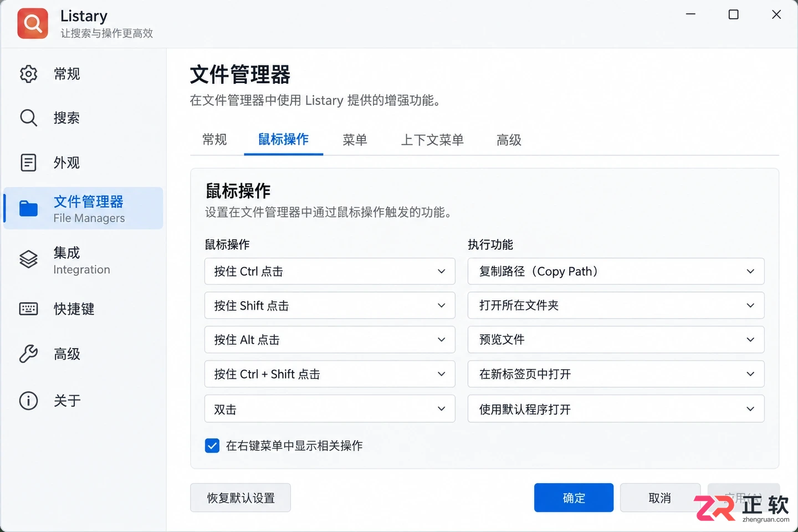Click the wrench icon beside 高级

(29, 354)
